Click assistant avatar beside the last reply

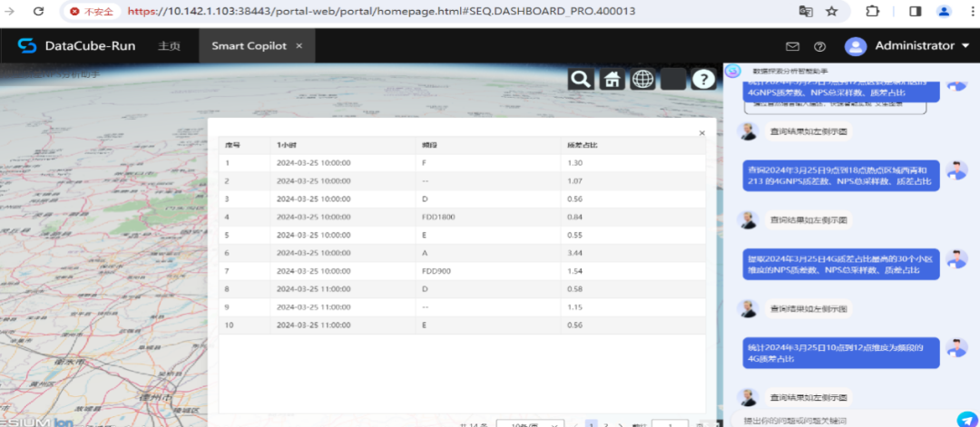click(x=747, y=397)
